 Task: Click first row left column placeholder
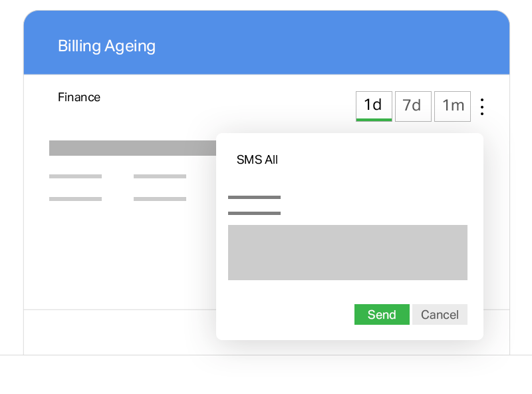[75, 176]
